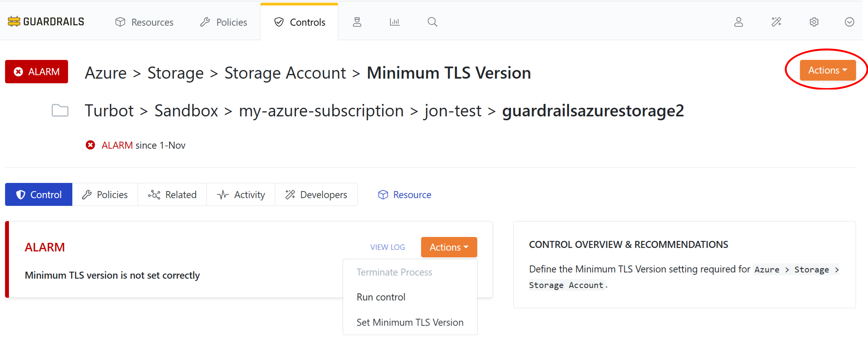Switch to the Developers tab

point(316,195)
